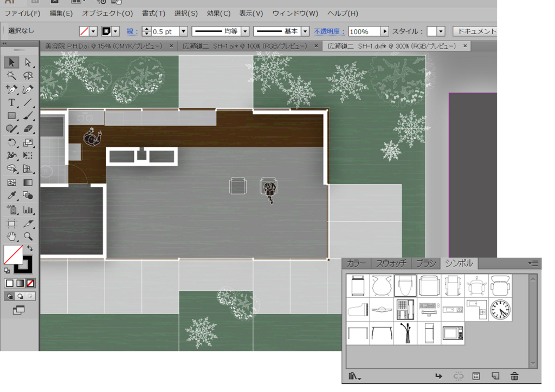555x392 pixels.
Task: Enable Draw Normal mode
Action: [10, 296]
